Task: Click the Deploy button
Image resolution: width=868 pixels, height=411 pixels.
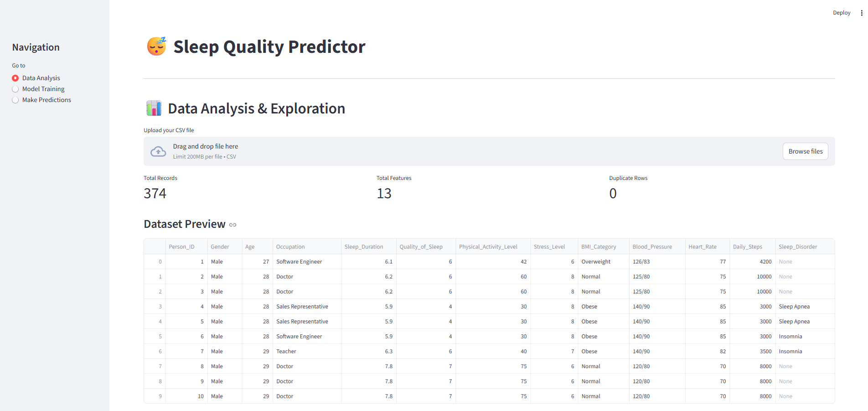Action: point(841,13)
